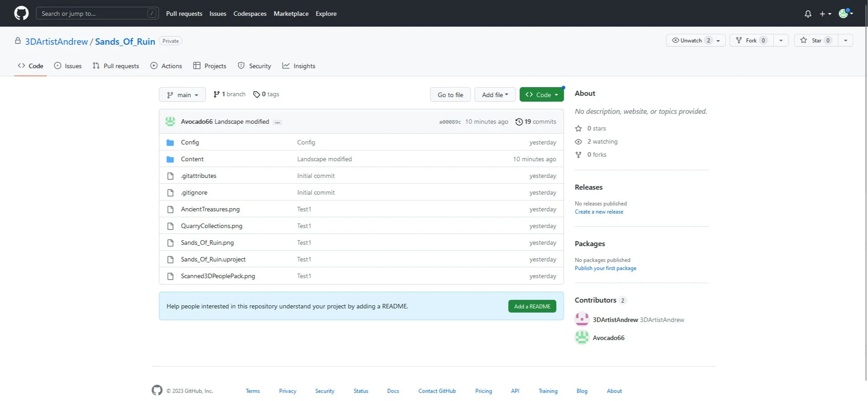Click the Go to file button
This screenshot has width=868, height=401.
450,95
